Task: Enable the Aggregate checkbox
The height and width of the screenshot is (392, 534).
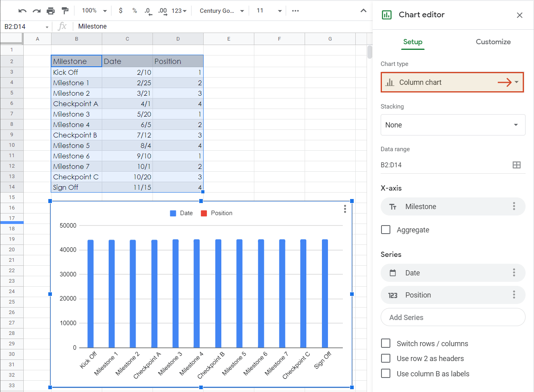Action: (x=386, y=230)
